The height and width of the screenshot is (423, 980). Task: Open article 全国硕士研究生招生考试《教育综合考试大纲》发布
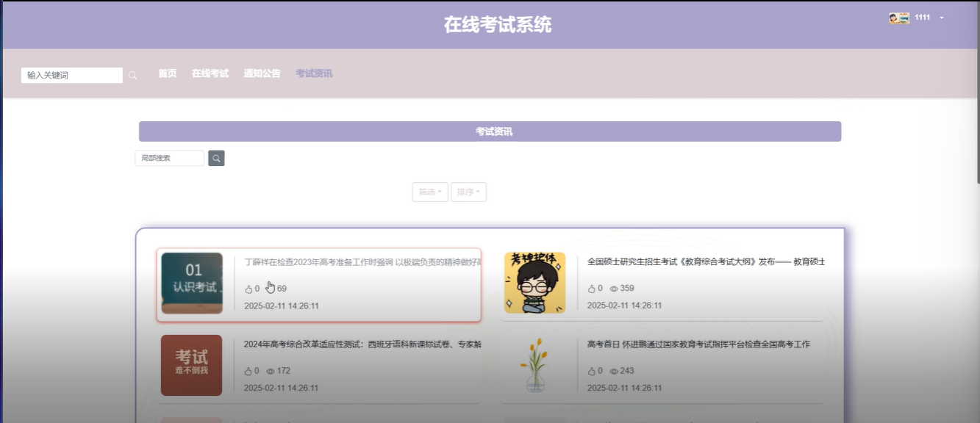pos(706,261)
